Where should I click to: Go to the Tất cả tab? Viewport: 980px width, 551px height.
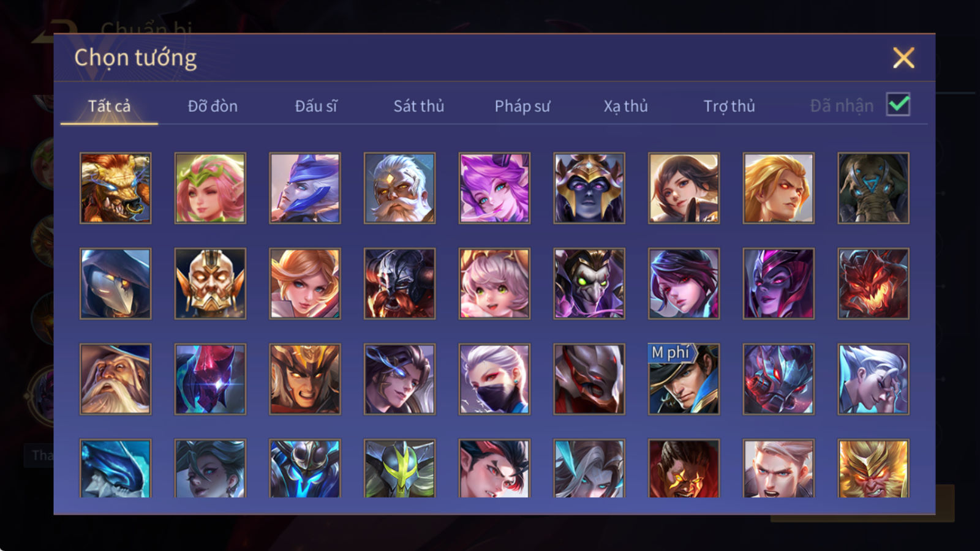(x=109, y=106)
